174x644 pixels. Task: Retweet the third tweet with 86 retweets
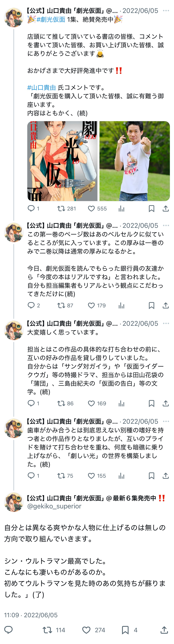(61, 404)
